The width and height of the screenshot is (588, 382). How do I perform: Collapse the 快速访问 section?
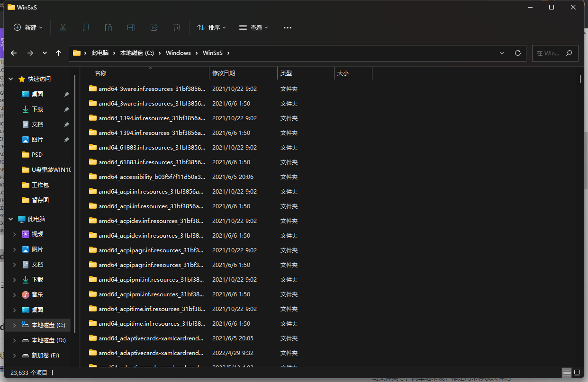[x=11, y=79]
